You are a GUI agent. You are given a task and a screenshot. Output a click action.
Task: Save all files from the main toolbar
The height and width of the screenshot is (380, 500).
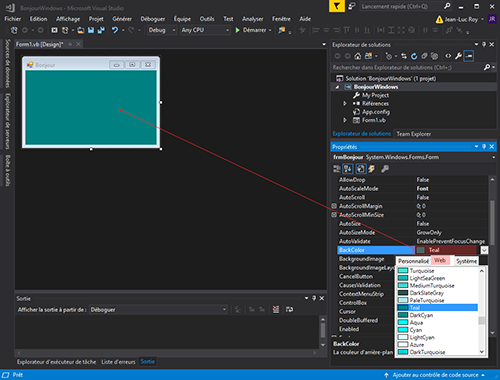coord(101,30)
